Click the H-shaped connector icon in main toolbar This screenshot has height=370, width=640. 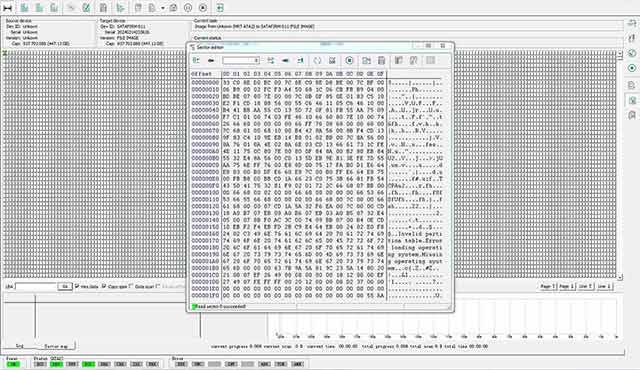(x=7, y=8)
